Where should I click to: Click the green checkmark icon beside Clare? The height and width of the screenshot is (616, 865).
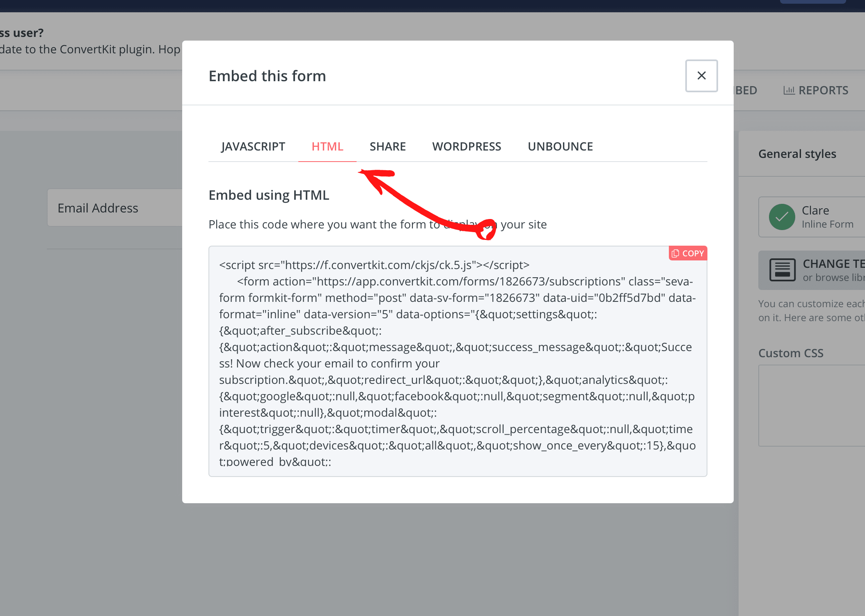[x=782, y=217]
